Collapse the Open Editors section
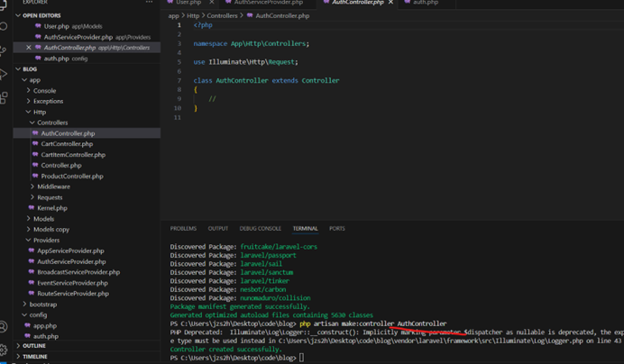Viewport: 624px width, 364px height. tap(87, 15)
